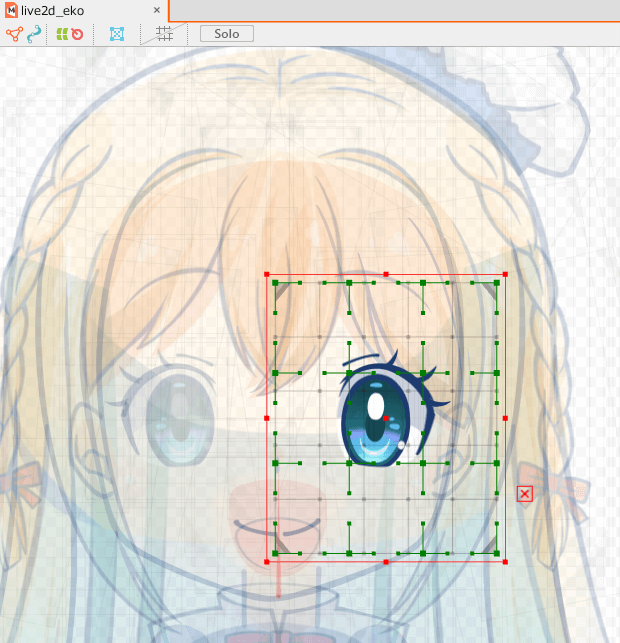Create a rotation deformer with red icon
Image resolution: width=620 pixels, height=643 pixels.
(77, 34)
